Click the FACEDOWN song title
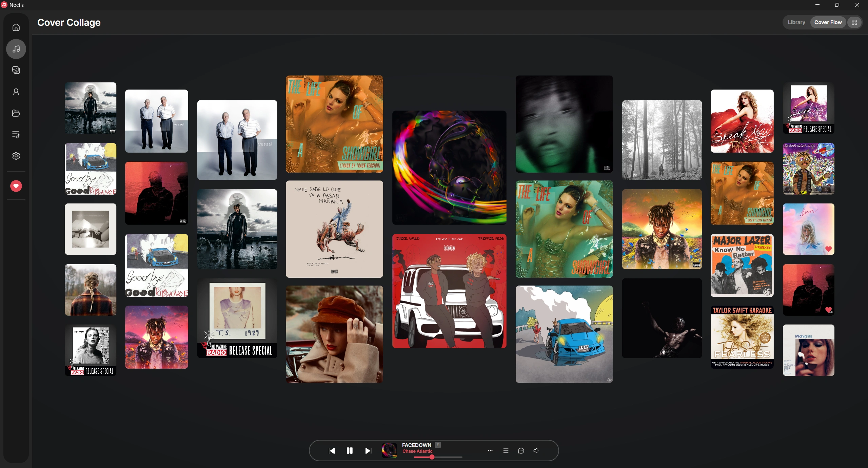Viewport: 868px width, 468px height. coord(416,445)
